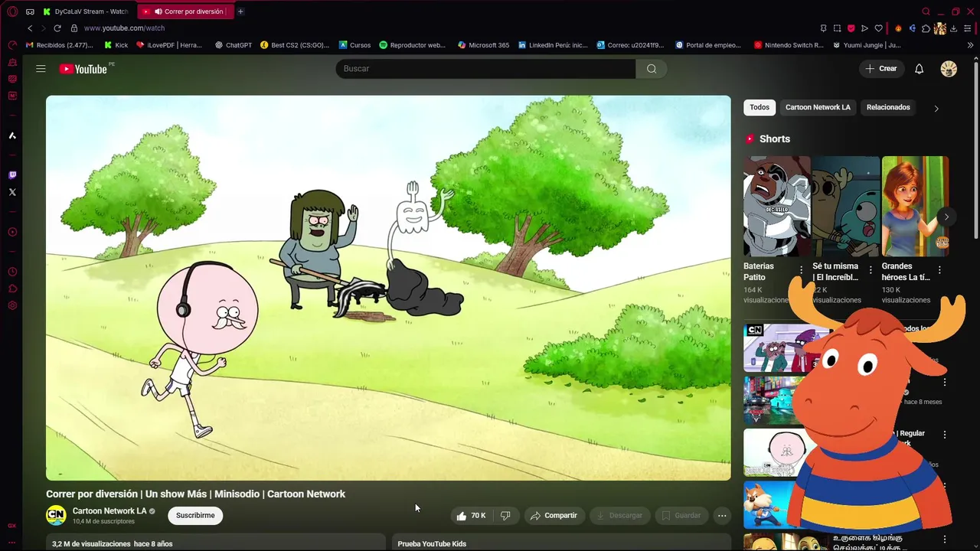Switch to the DyCaLaV Stream browser tab
The image size is (980, 551).
pyautogui.click(x=86, y=11)
